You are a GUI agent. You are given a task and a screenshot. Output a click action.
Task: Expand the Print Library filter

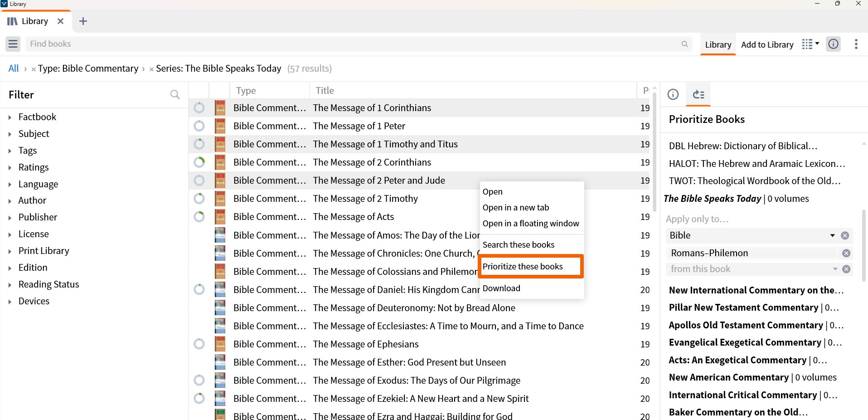tap(10, 251)
